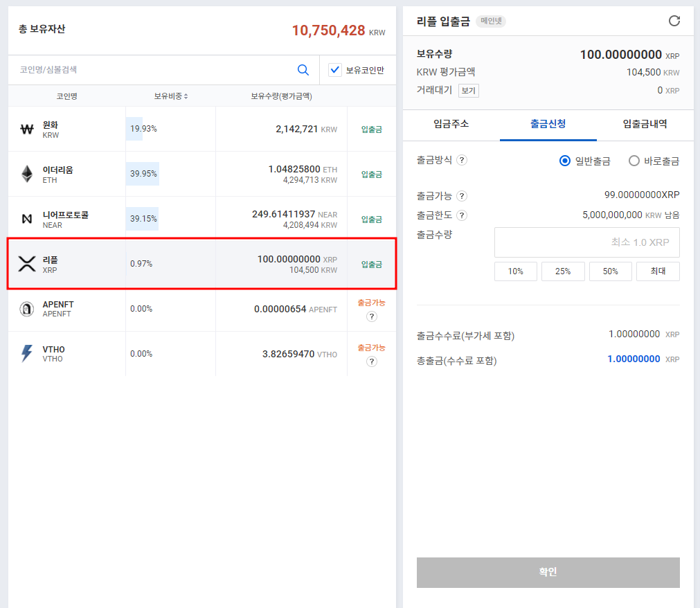Click the 99.00000000XRP withdrawable amount
700x608 pixels.
pyautogui.click(x=642, y=195)
